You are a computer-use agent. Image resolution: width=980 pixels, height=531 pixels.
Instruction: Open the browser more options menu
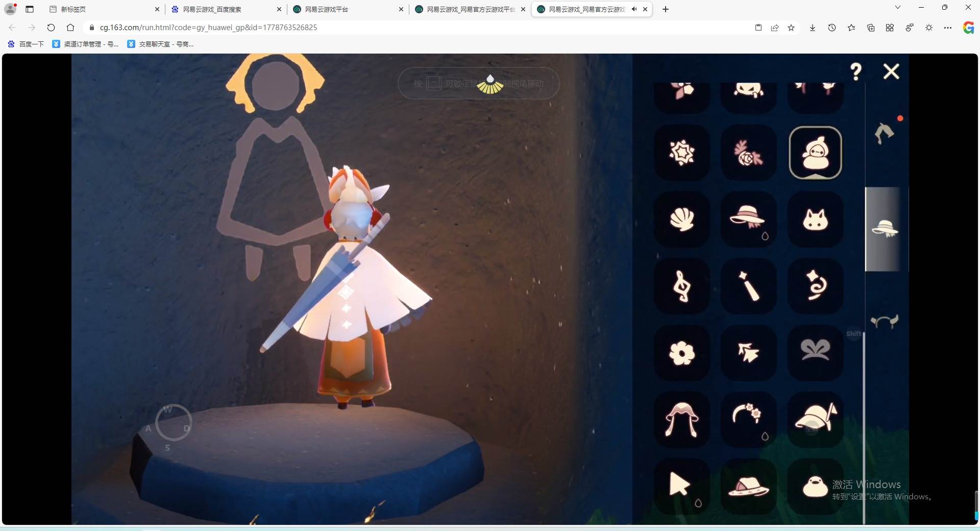948,28
